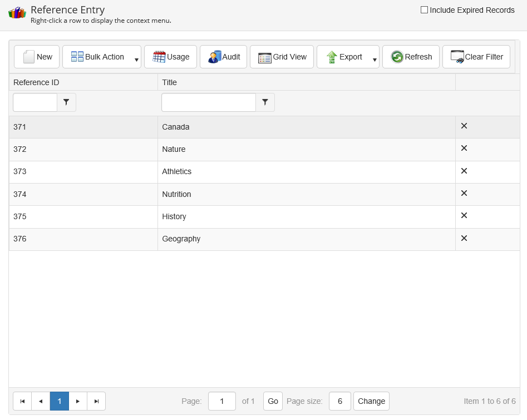The width and height of the screenshot is (527, 420).
Task: Refresh the reference list
Action: click(x=411, y=57)
